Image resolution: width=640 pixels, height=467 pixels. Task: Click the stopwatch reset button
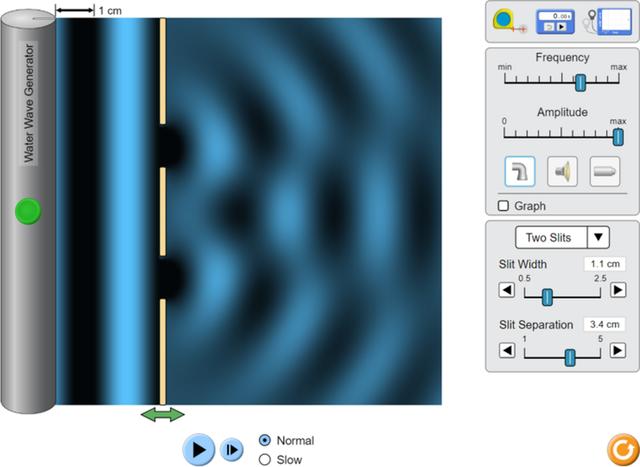(549, 27)
